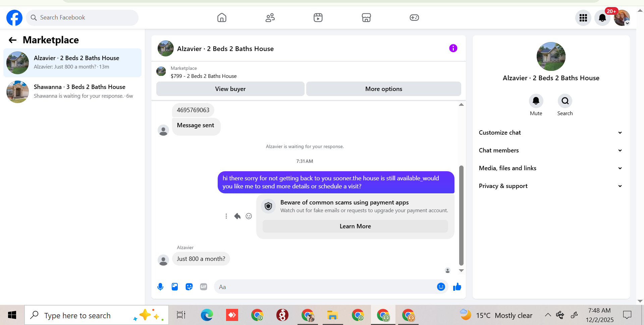Show hidden system tray icons
644x325 pixels.
pyautogui.click(x=548, y=315)
